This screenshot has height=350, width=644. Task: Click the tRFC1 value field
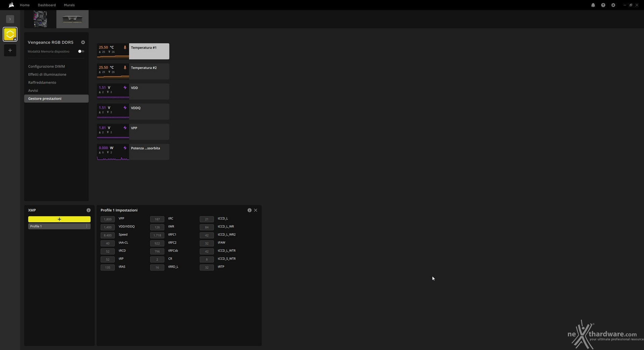tap(157, 235)
